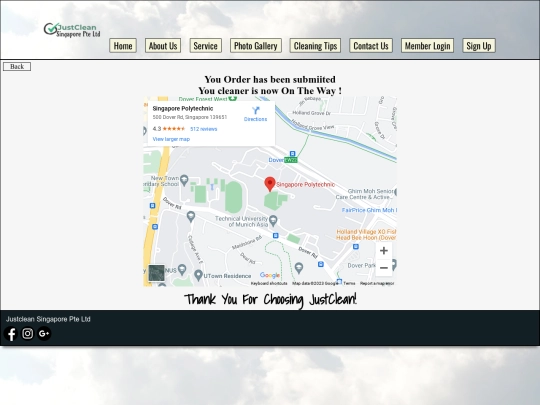Click the Google logo on map
Screen dimensions: 540x405
coord(270,275)
